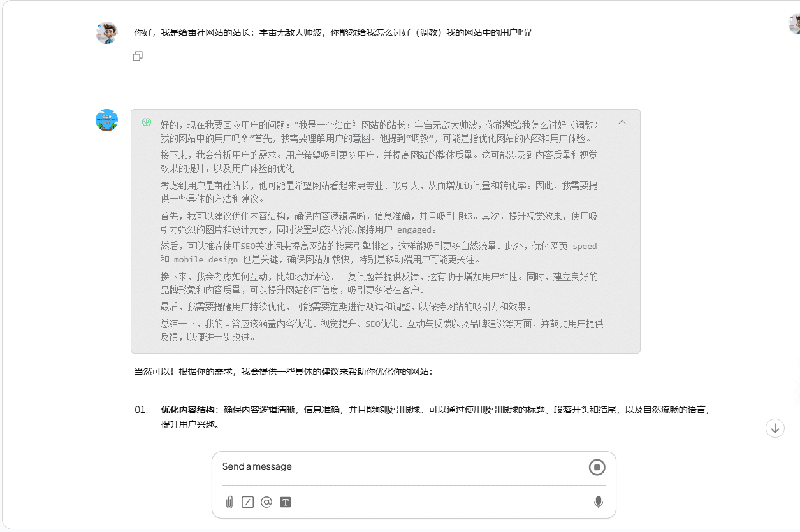800x532 pixels.
Task: Click the reasoning paragraph beginning with 总结一下
Action: (381, 330)
